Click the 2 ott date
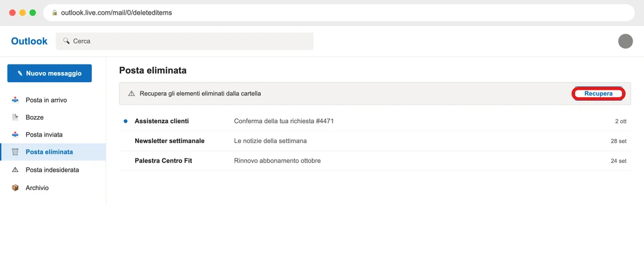644x258 pixels. (x=621, y=121)
